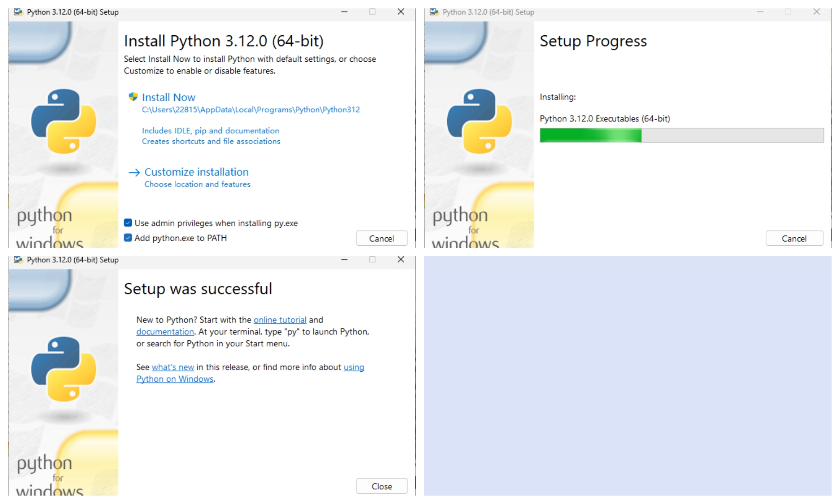Click 'Choose location and features' text

(197, 184)
